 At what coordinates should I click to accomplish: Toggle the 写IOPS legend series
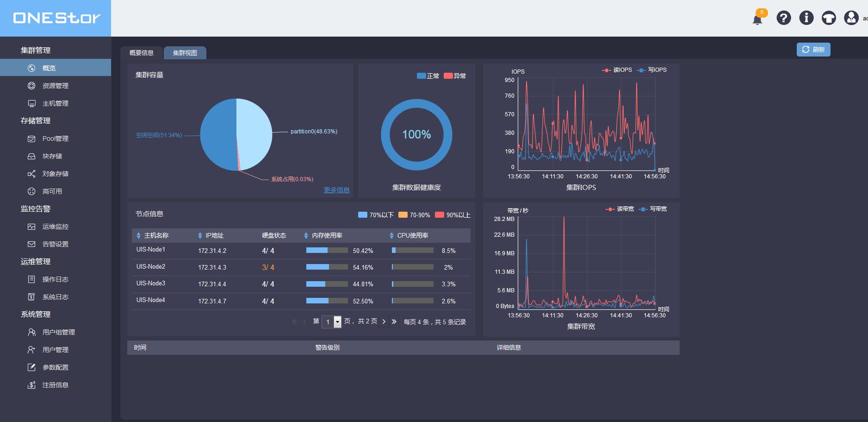coord(652,70)
